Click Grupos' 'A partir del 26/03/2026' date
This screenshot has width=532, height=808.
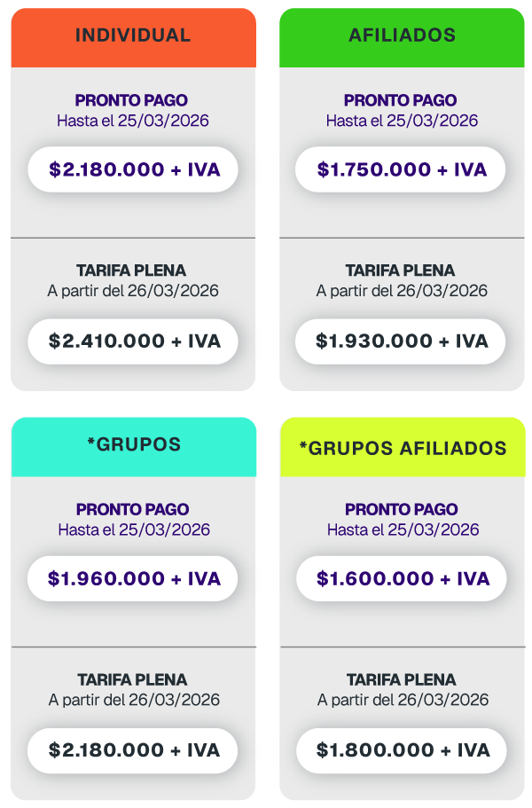133,700
